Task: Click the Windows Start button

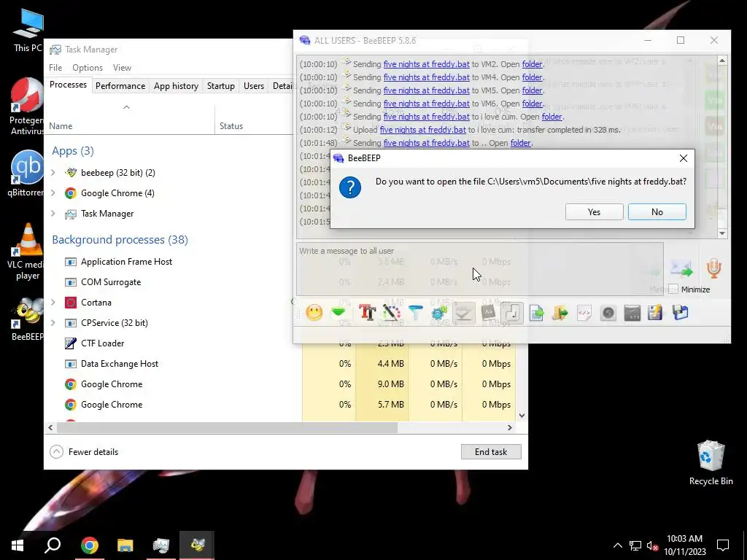Action: point(18,545)
